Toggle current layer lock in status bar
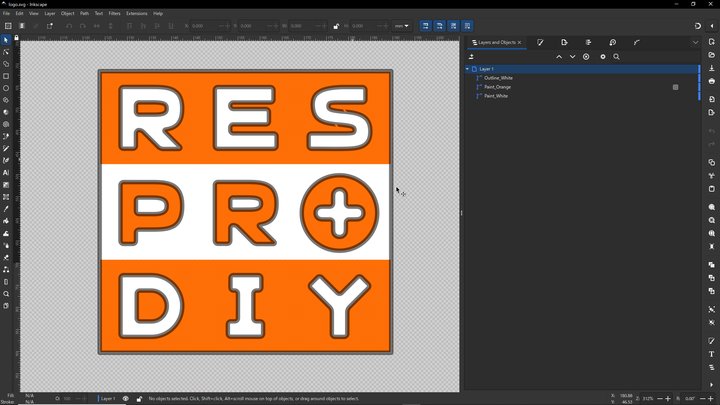This screenshot has height=405, width=720. pos(139,399)
